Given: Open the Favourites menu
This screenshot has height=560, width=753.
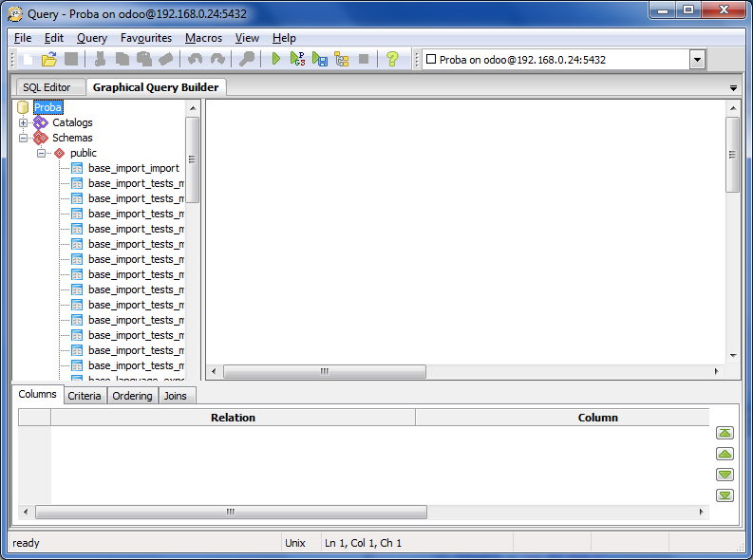Looking at the screenshot, I should pyautogui.click(x=146, y=38).
